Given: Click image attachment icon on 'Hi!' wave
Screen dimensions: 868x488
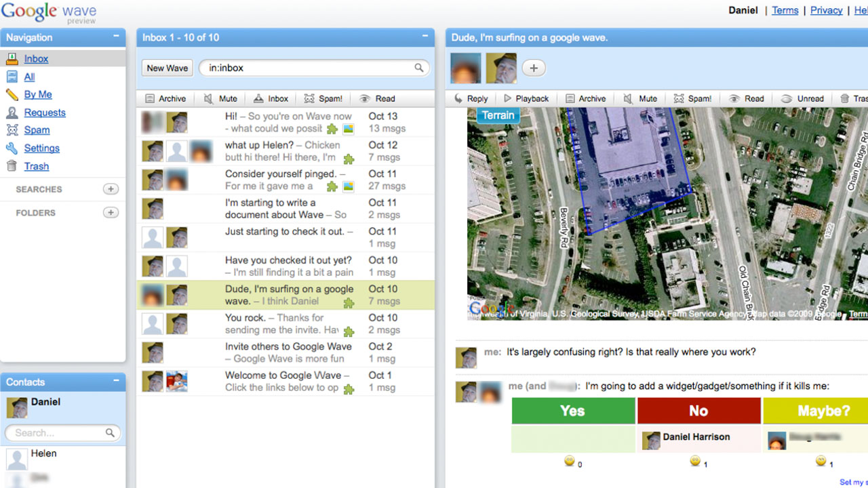Looking at the screenshot, I should (x=348, y=129).
